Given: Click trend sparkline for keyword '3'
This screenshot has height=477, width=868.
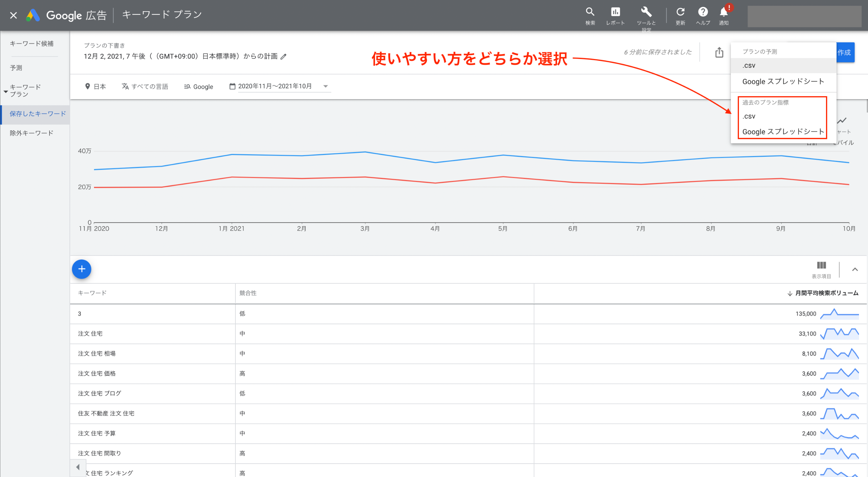Looking at the screenshot, I should click(x=839, y=314).
